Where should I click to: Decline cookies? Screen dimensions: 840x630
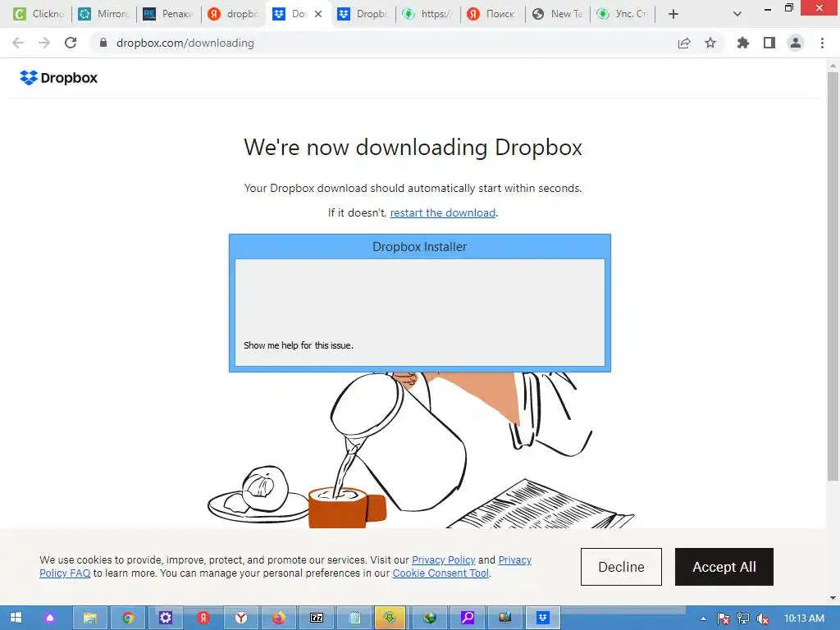click(621, 567)
